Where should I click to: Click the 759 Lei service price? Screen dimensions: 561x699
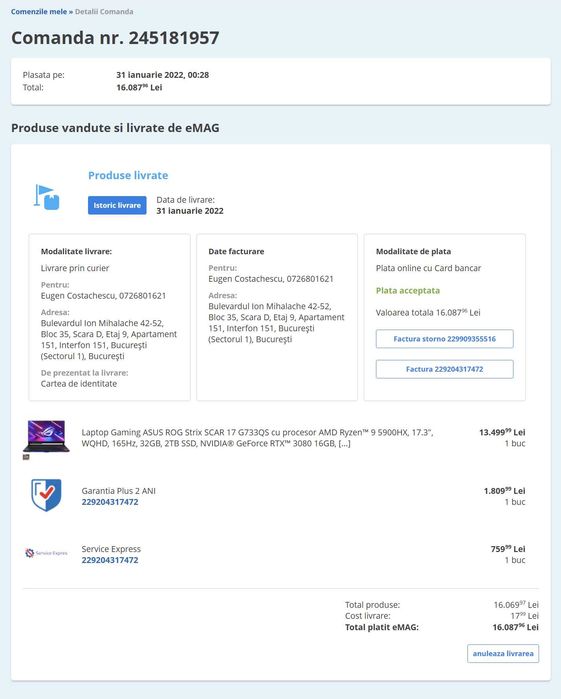[508, 549]
